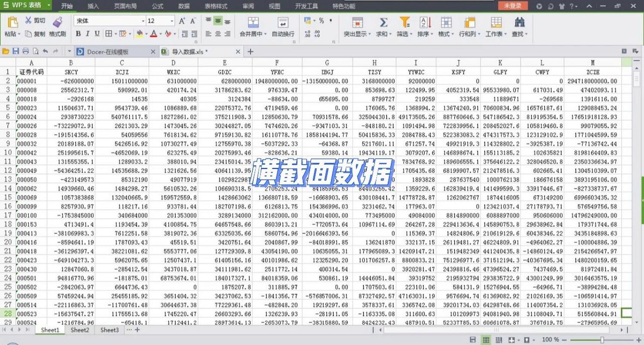Click the Copy (复制) icon
This screenshot has width=644, height=345.
coord(28,34)
